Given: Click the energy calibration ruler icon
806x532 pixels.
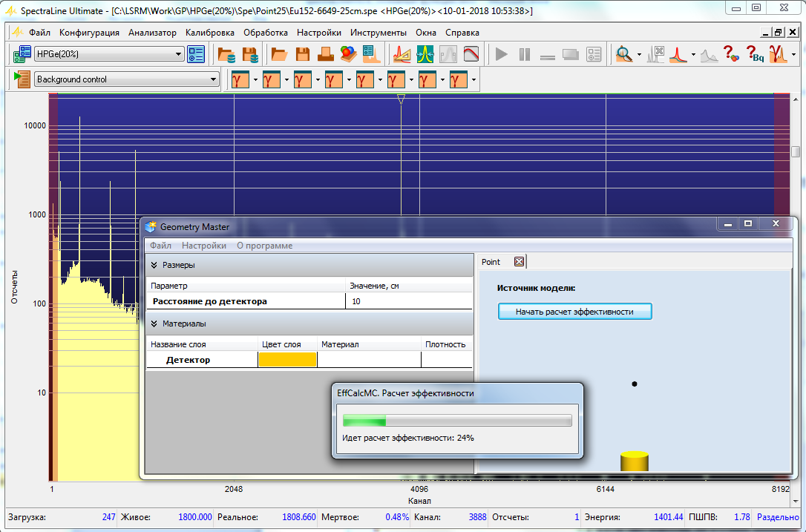Looking at the screenshot, I should 402,54.
